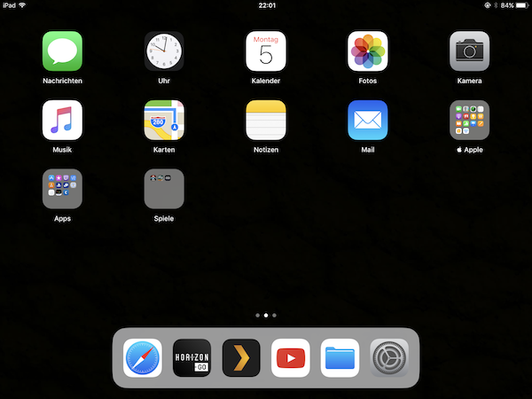
Task: Open the Plex app in the dock
Action: 241,358
